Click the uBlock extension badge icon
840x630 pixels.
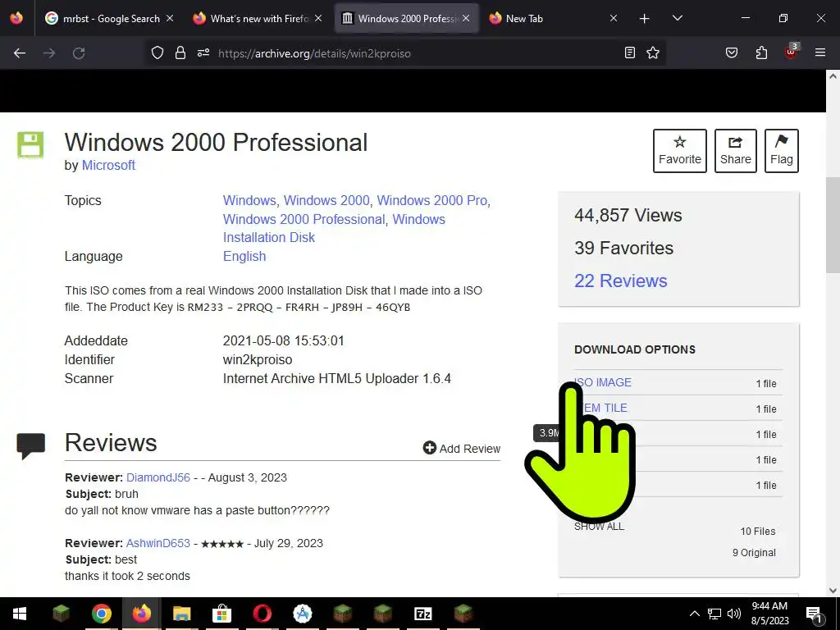pos(792,52)
